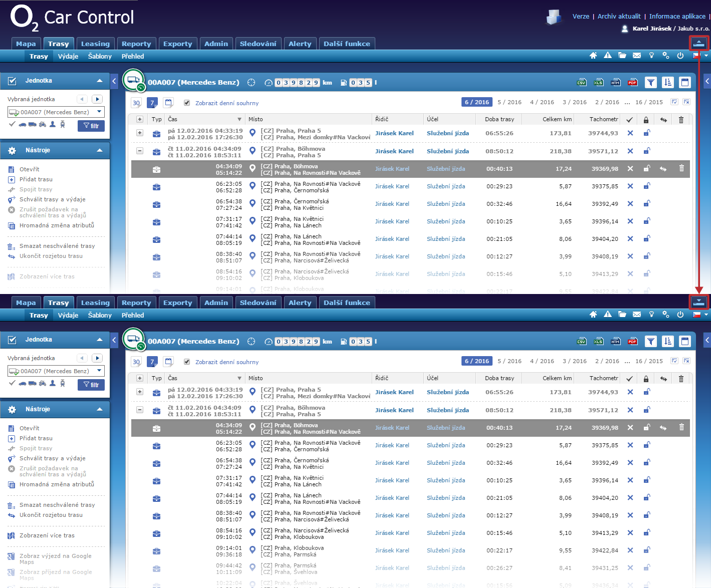The width and height of the screenshot is (711, 588).
Task: Go to next unit arrow in upper view
Action: point(97,99)
